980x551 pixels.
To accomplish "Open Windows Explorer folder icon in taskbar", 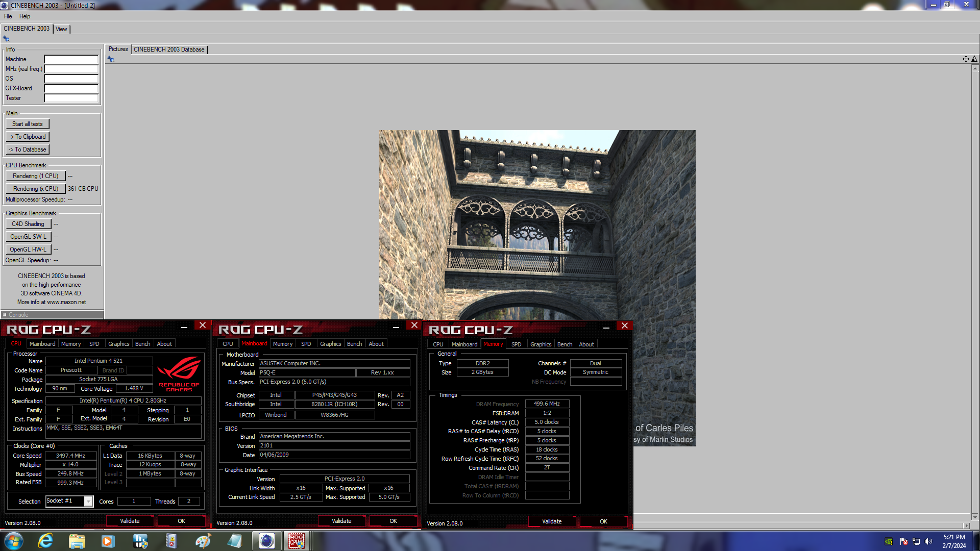I will click(x=77, y=541).
